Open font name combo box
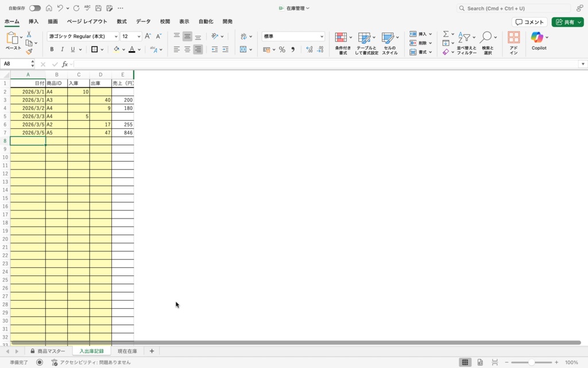Image resolution: width=588 pixels, height=368 pixels. point(83,36)
